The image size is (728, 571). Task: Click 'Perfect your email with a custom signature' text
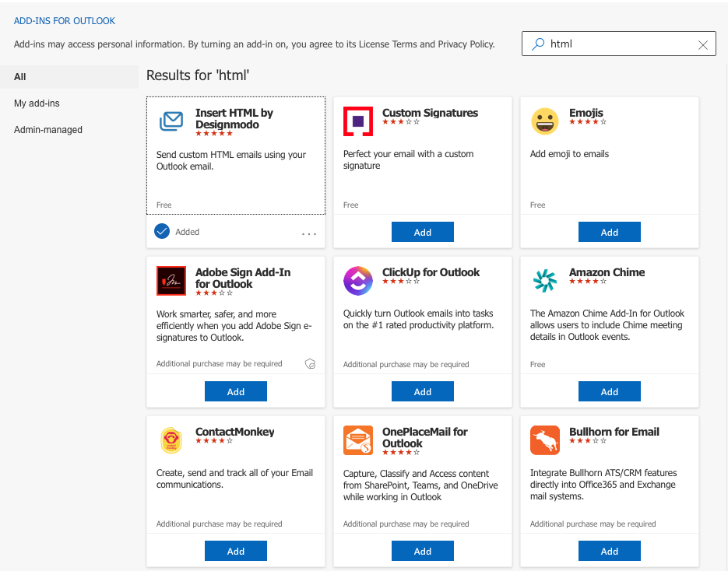click(x=408, y=159)
